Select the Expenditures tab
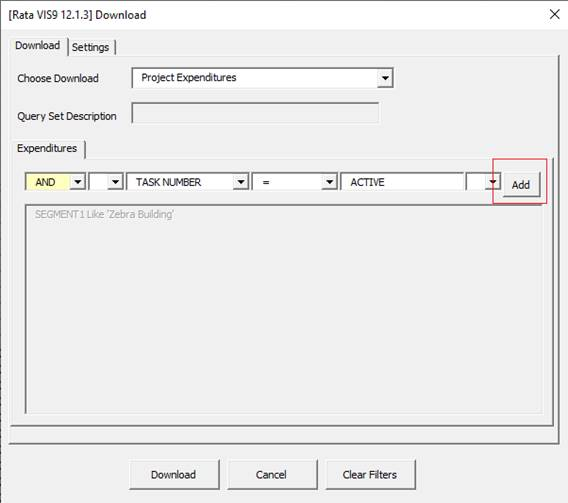 [x=47, y=148]
